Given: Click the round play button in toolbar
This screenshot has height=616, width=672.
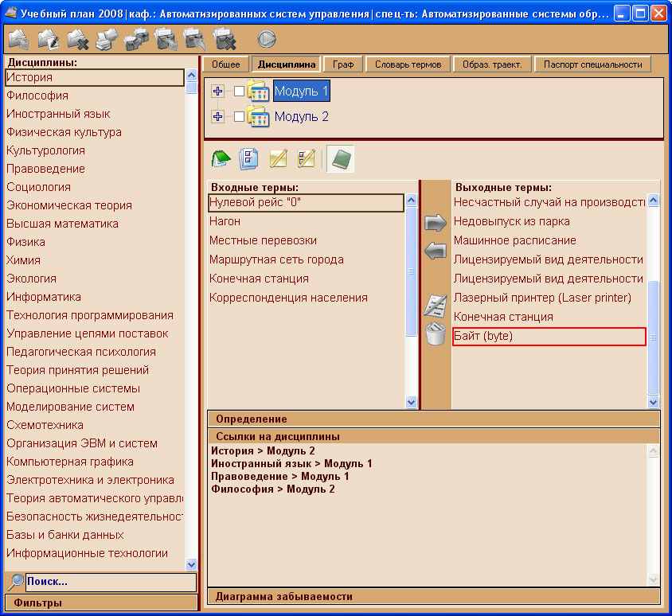Looking at the screenshot, I should (x=267, y=39).
